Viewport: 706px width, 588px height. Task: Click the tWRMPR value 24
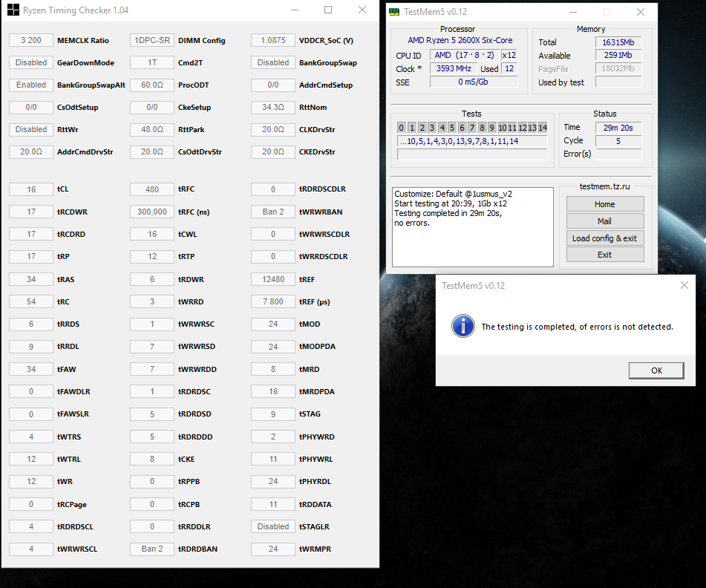[273, 549]
